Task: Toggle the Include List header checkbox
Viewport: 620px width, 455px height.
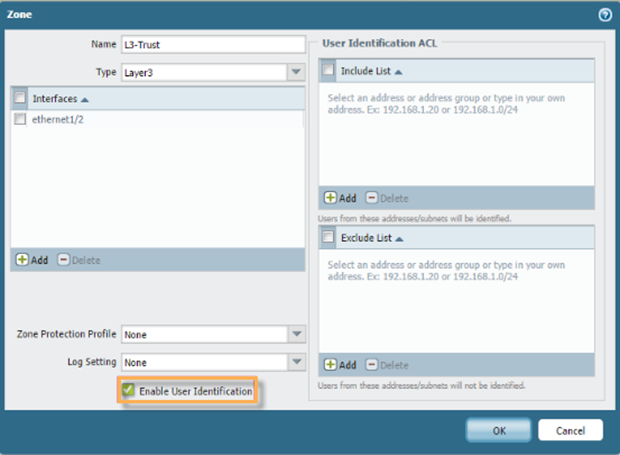Action: [328, 70]
